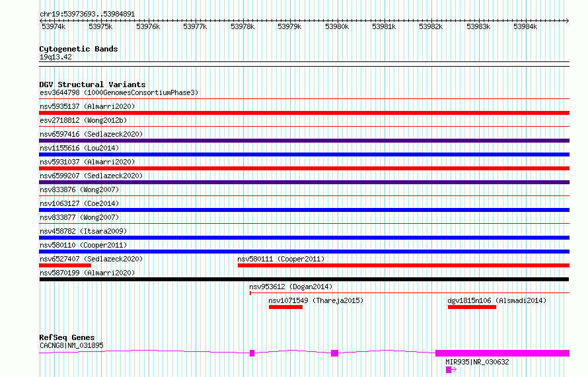Click the MIR935 gene arrow glyph
This screenshot has height=377, width=588.
(x=451, y=370)
